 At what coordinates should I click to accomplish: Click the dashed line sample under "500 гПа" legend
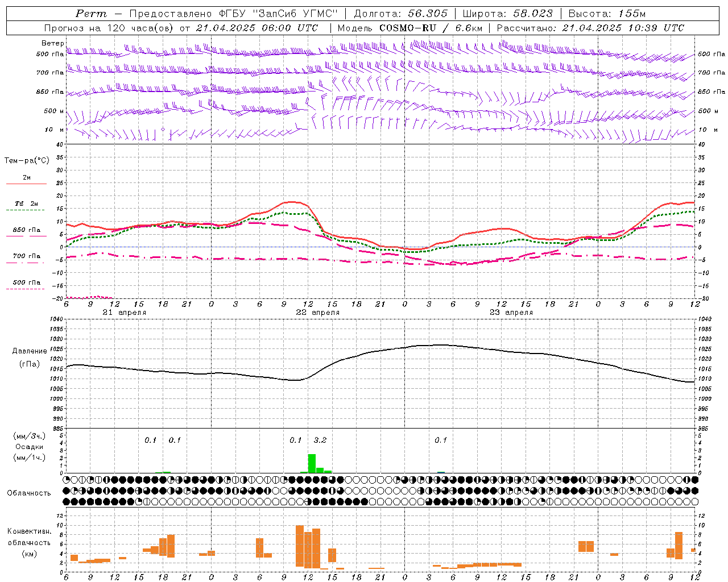tap(25, 289)
